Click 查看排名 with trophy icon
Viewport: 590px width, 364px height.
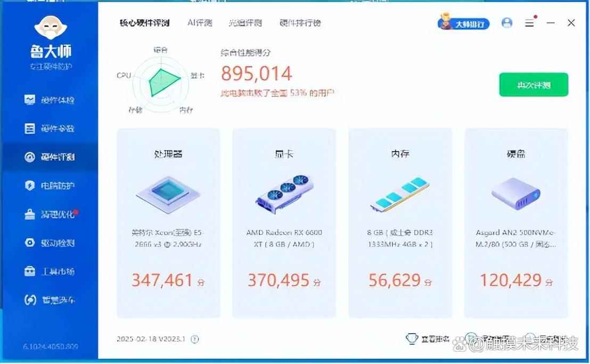pyautogui.click(x=428, y=339)
